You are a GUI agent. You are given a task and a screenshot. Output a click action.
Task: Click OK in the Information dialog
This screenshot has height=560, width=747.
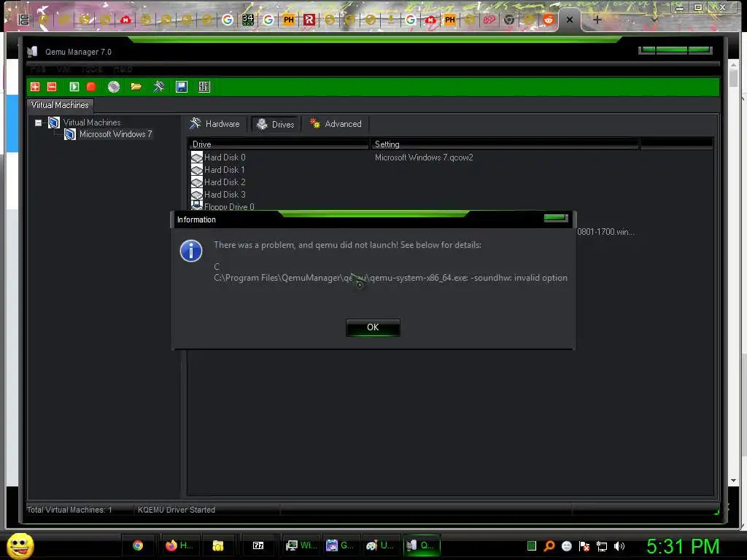click(373, 327)
